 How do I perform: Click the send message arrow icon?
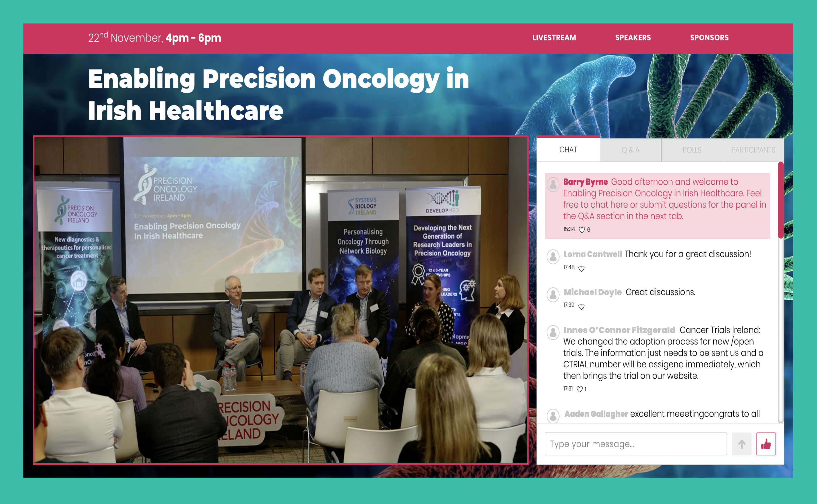(741, 444)
